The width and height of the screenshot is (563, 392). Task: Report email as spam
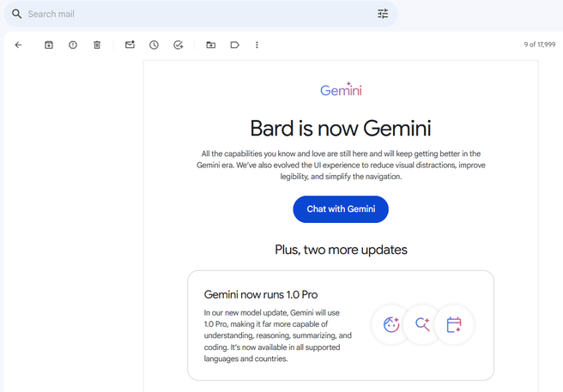pos(73,45)
